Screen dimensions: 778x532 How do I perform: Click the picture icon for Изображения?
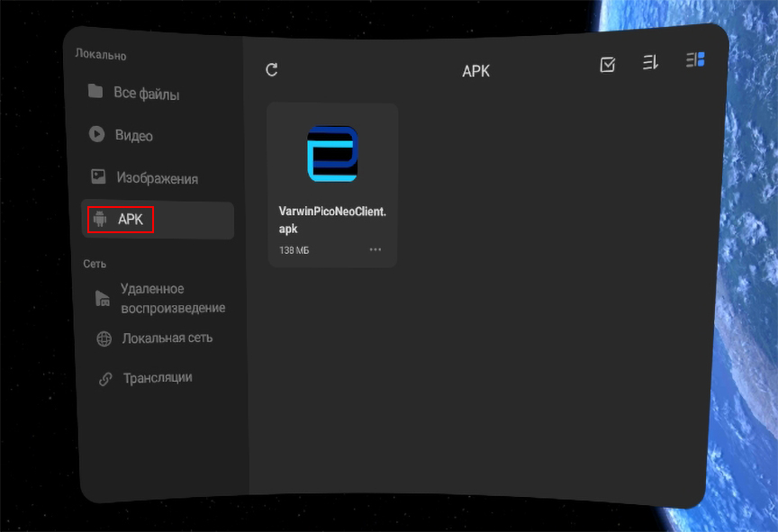pyautogui.click(x=98, y=176)
